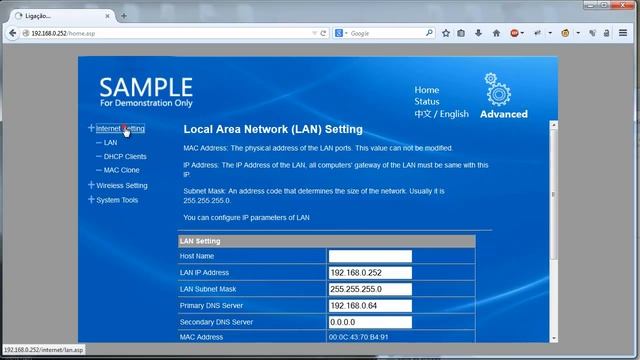The height and width of the screenshot is (360, 640).
Task: Open the URL history dropdown arrow
Action: pos(314,33)
